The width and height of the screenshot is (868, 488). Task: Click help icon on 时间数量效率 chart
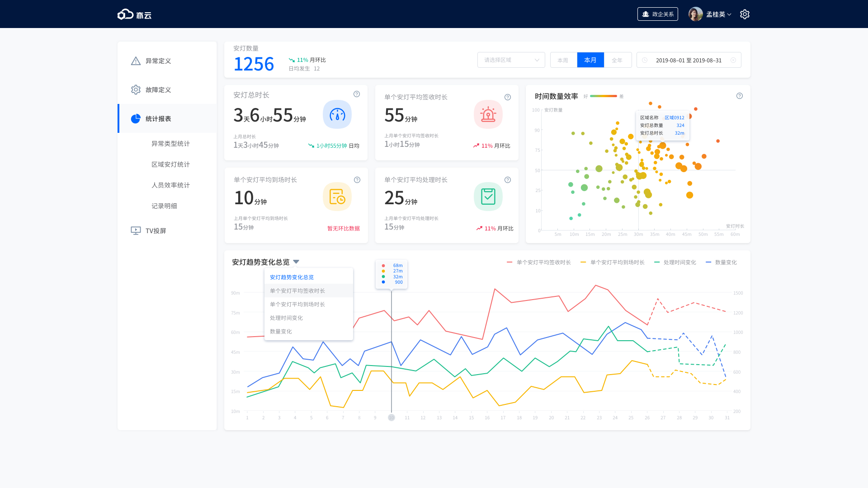pyautogui.click(x=740, y=96)
